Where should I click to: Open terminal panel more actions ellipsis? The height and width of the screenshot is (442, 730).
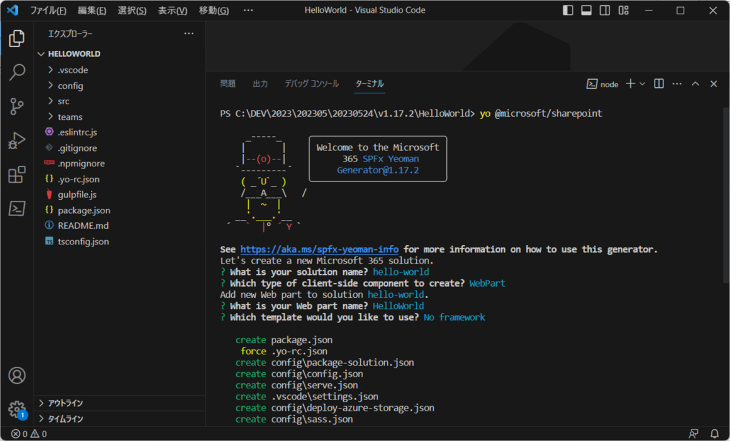coord(677,84)
